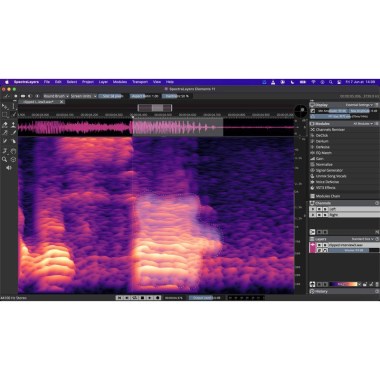Click the spectrogram color gradient bar
380x380 pixels.
343,284
